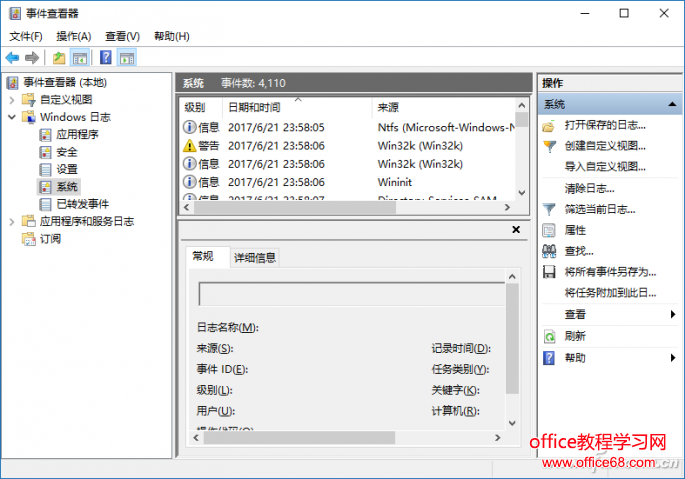Click 导入自定义视图 action
Image resolution: width=685 pixels, height=479 pixels.
click(605, 167)
